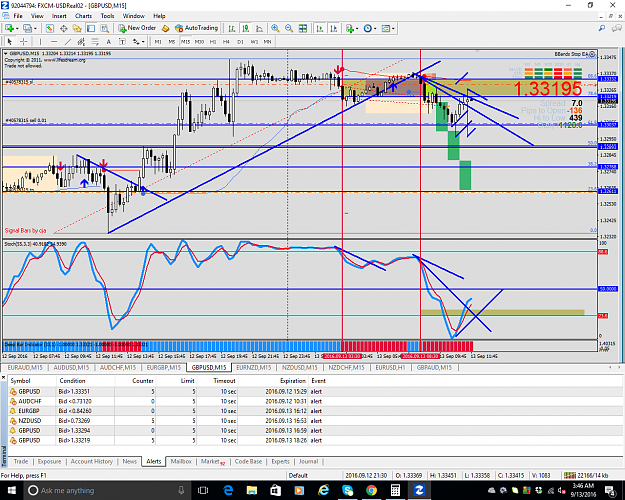The width and height of the screenshot is (625, 500).
Task: Click the Templates icon
Action: pos(385,28)
